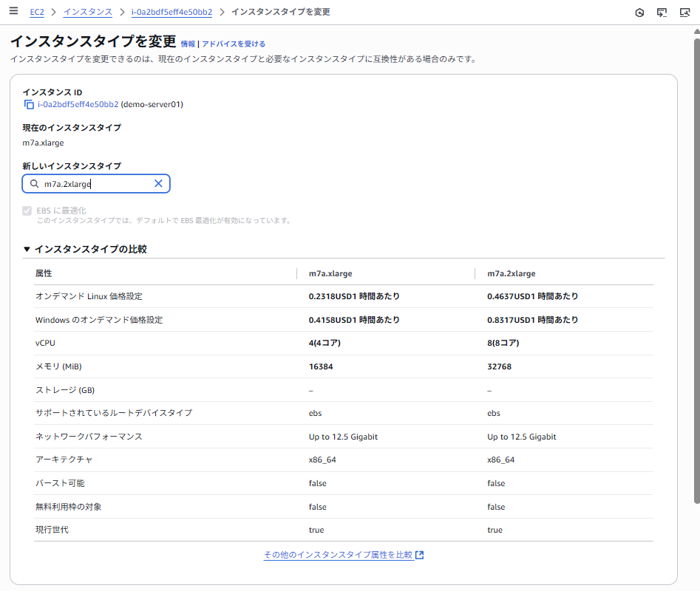Select price 0.4158USD1 時間あたり
Viewport: 700px width, 591px height.
[354, 320]
